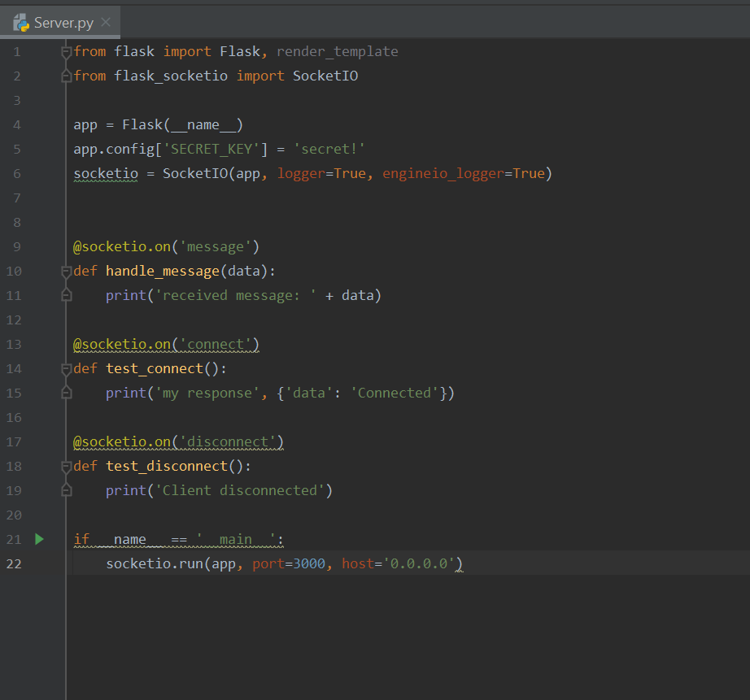This screenshot has height=700, width=750.
Task: Toggle the fold end marker on line 11
Action: point(67,295)
